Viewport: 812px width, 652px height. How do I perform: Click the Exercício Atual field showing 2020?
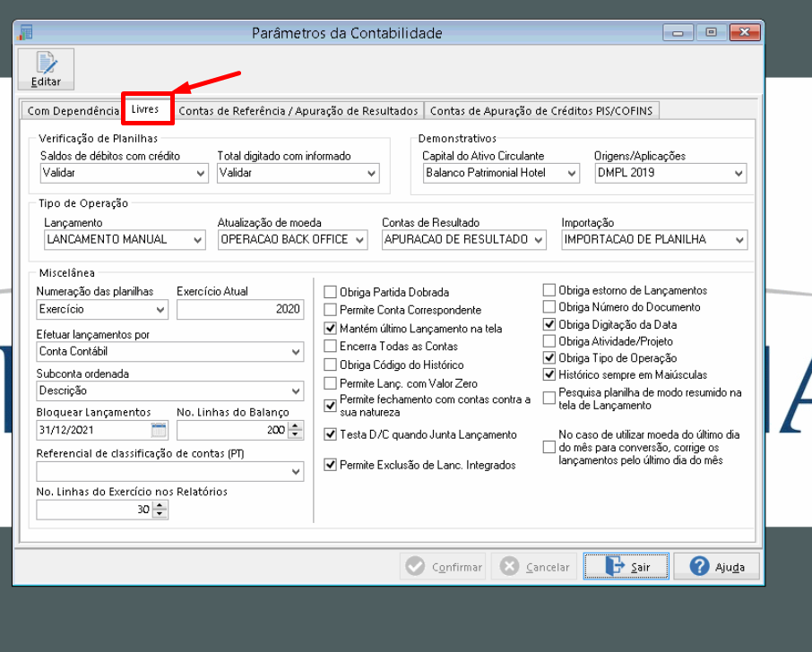click(240, 310)
